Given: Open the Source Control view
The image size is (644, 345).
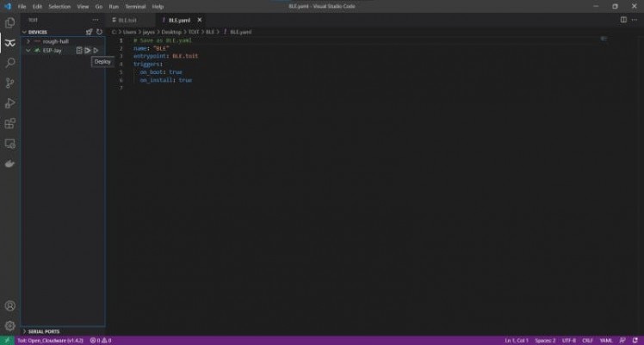Looking at the screenshot, I should pyautogui.click(x=10, y=83).
